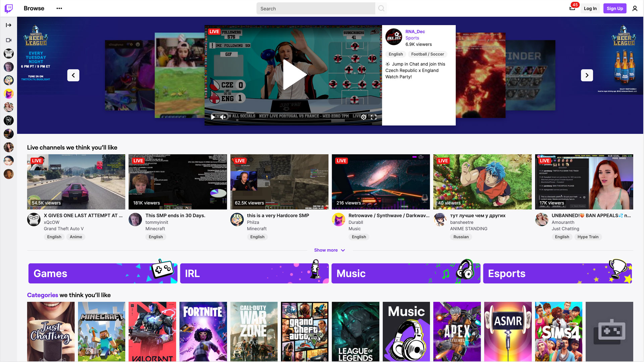Open Apex Legends category cover
Viewport: 644px width, 362px height.
[457, 331]
